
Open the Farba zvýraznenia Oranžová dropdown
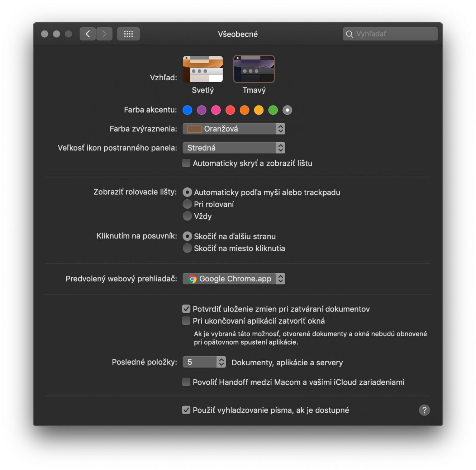[234, 129]
